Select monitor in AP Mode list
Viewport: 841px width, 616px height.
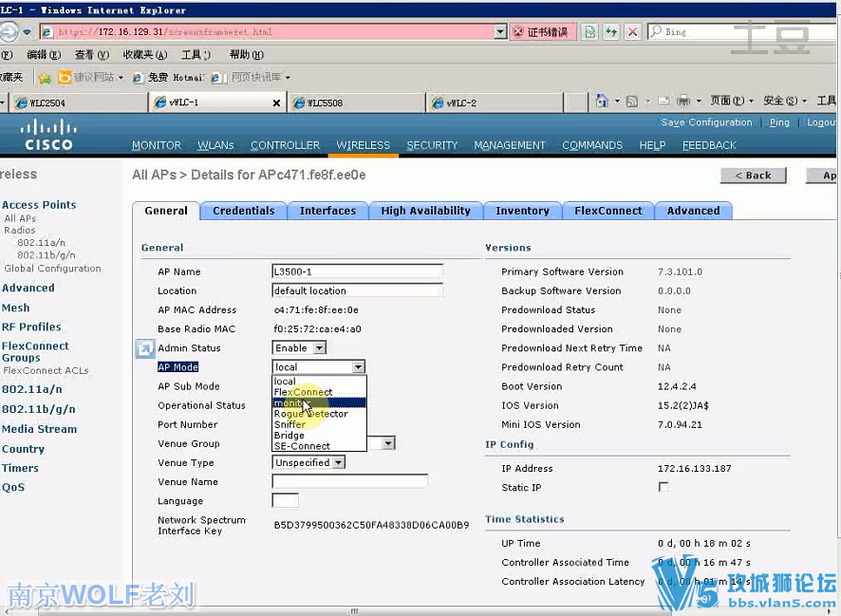pos(319,403)
